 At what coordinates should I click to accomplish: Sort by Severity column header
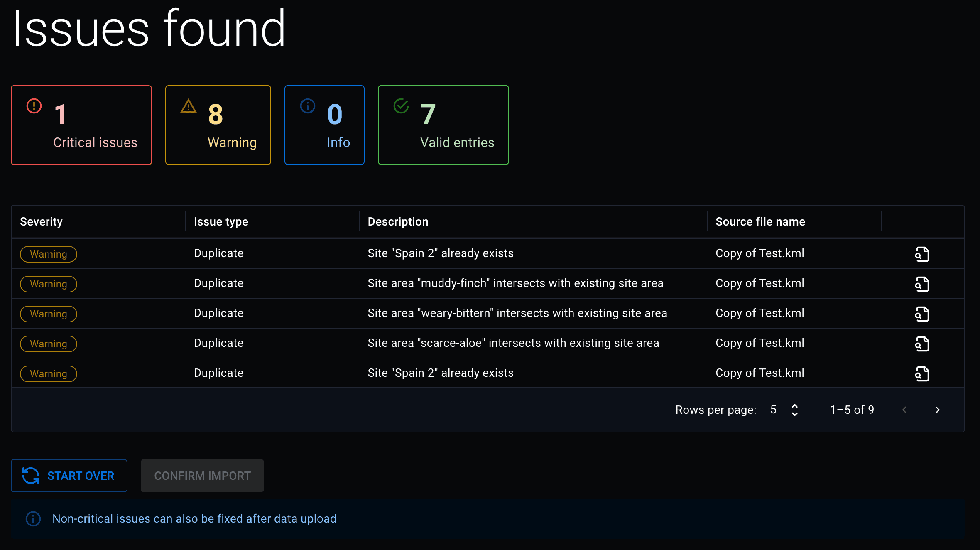42,221
